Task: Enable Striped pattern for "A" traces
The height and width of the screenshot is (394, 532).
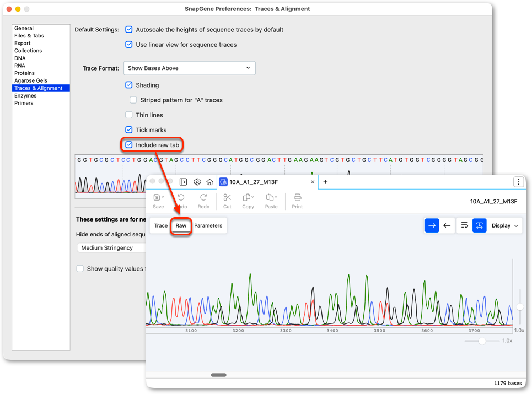Action: coord(133,100)
